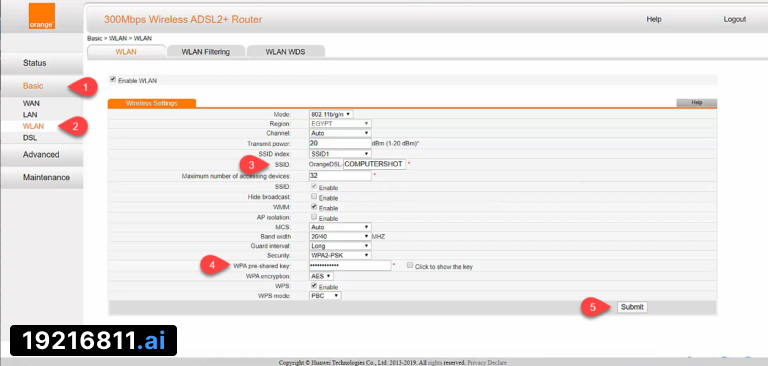This screenshot has width=768, height=366.
Task: Open the Band width dropdown
Action: [x=340, y=236]
